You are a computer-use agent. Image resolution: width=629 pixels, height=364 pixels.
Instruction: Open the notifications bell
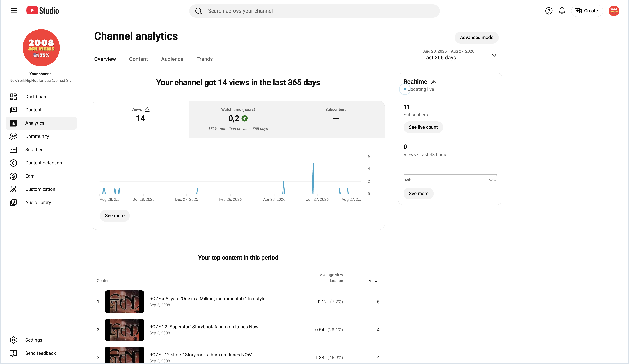coord(562,11)
